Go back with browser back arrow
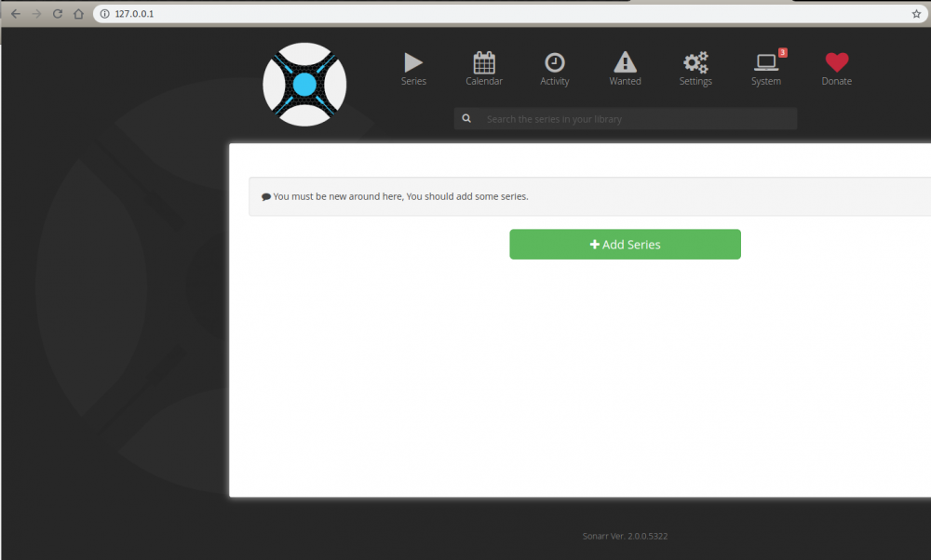The image size is (931, 560). coord(16,14)
